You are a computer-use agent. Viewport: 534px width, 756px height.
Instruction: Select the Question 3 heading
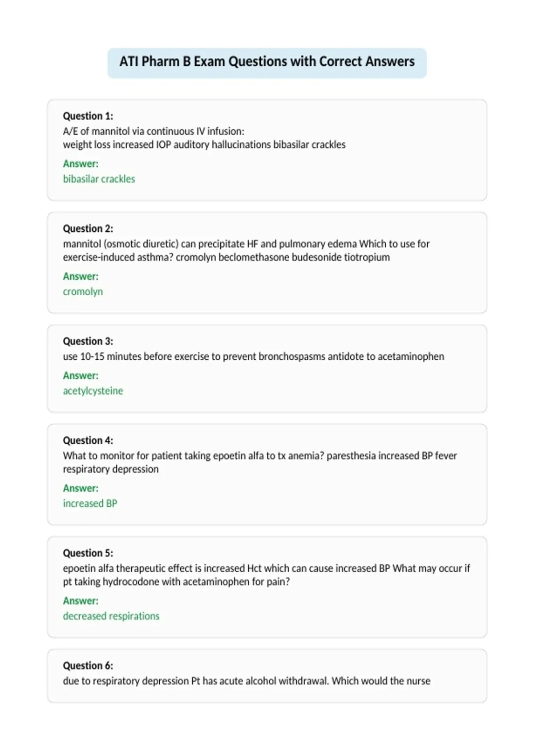(x=88, y=341)
